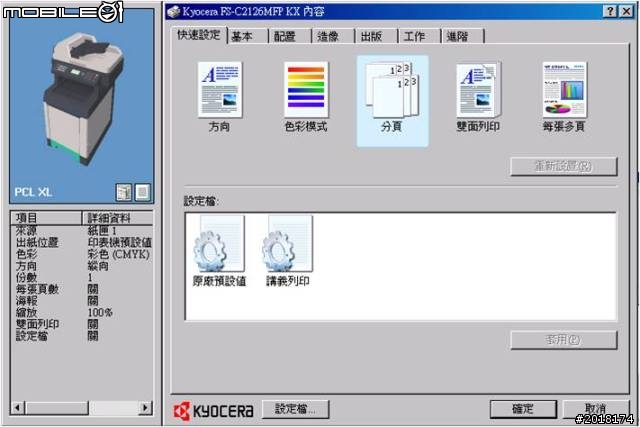The image size is (640, 427).
Task: Pick the 原廠預設值 factory default profile
Action: tap(220, 251)
